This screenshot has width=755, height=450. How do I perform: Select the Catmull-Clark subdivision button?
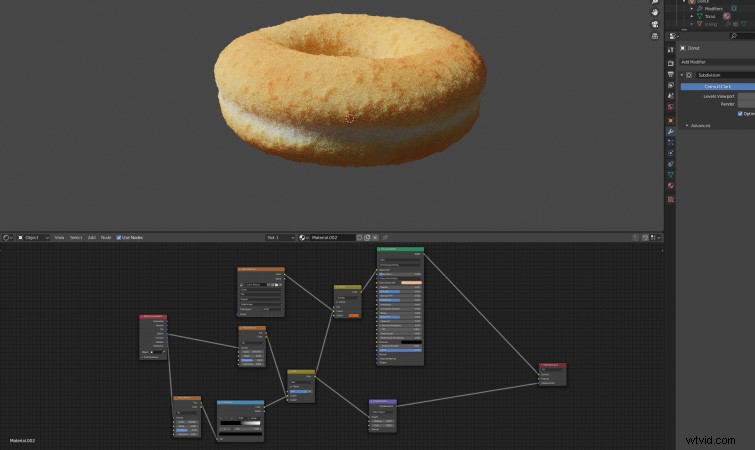717,87
